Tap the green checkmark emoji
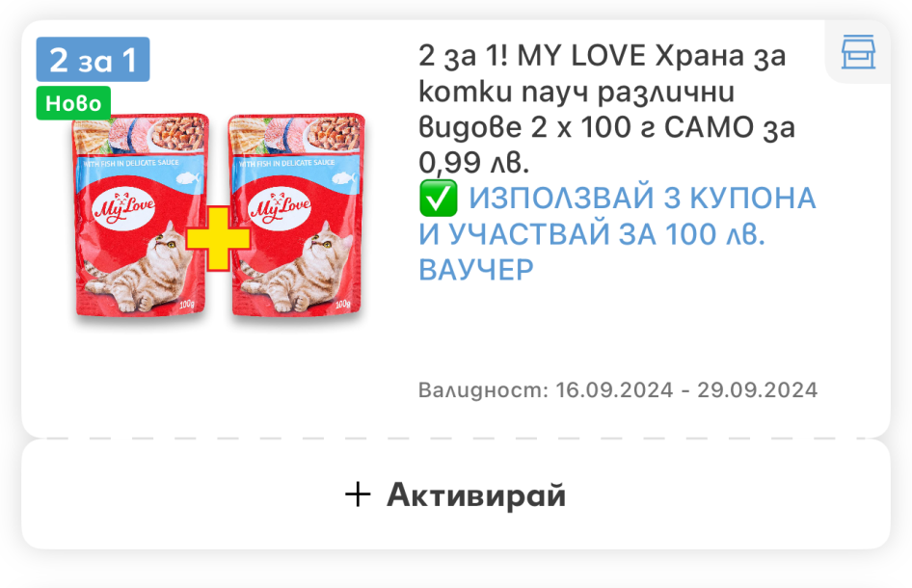This screenshot has width=912, height=588. click(x=438, y=199)
